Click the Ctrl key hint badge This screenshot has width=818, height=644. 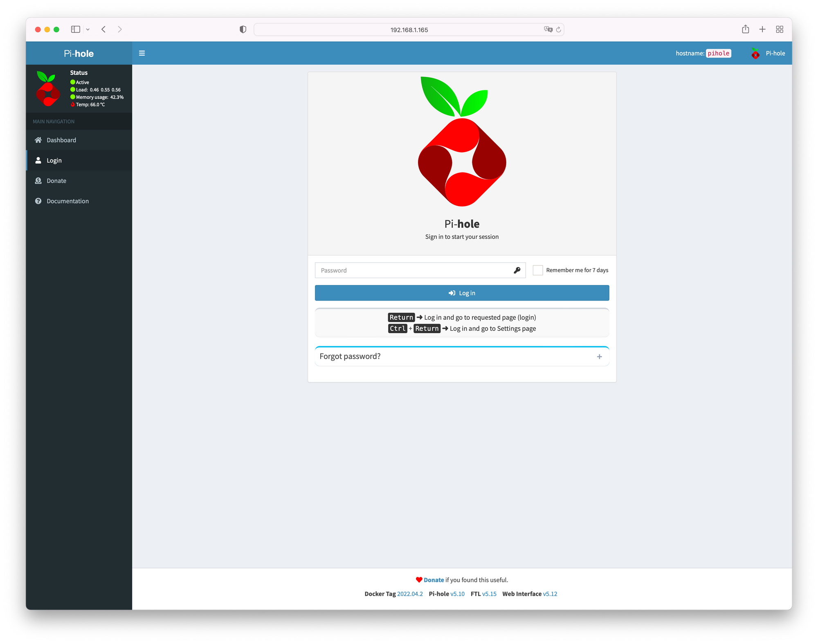[398, 328]
